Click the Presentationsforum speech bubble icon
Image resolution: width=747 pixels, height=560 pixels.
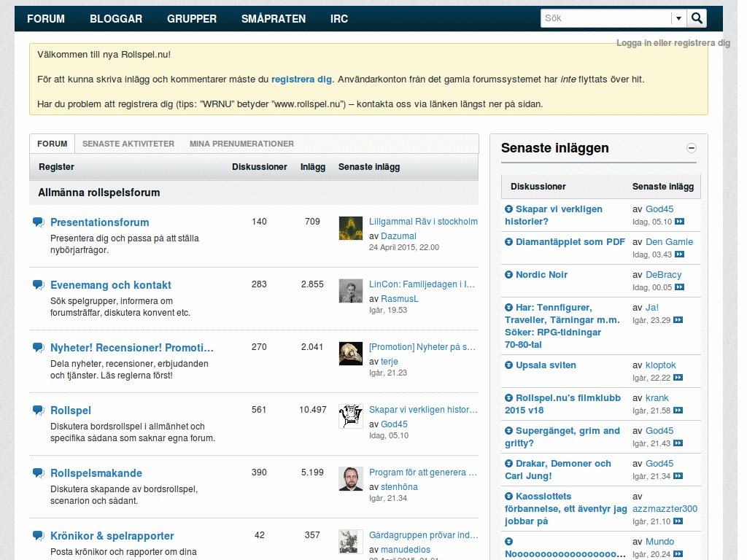click(38, 222)
